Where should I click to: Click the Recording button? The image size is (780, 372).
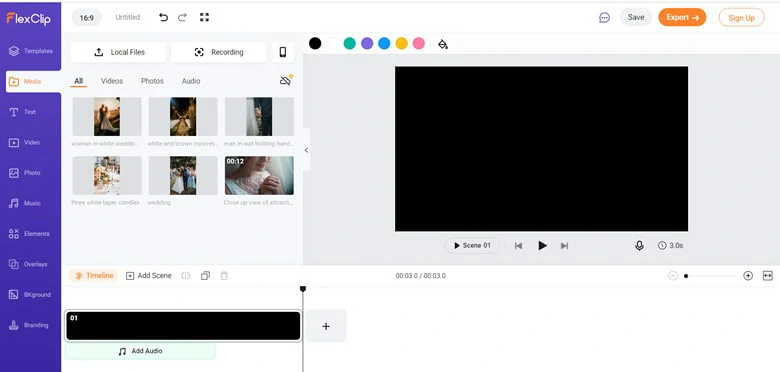click(x=219, y=52)
